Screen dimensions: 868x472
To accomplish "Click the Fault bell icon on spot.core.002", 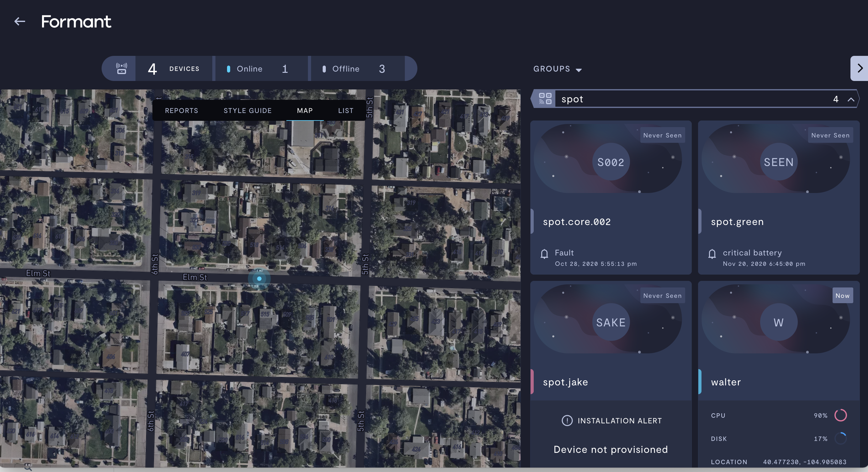I will [x=544, y=254].
